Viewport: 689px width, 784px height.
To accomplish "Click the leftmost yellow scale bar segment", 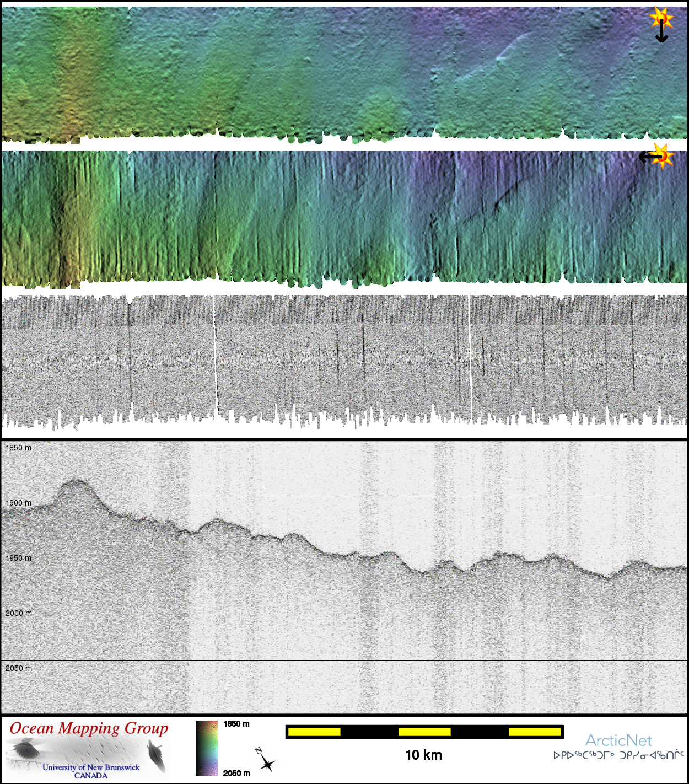I will (x=314, y=732).
